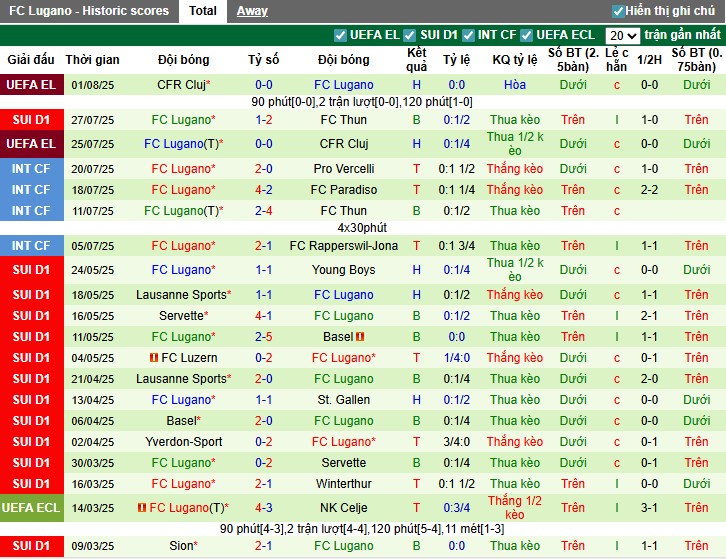
Task: Open FC Paradiso team link
Action: click(x=344, y=190)
